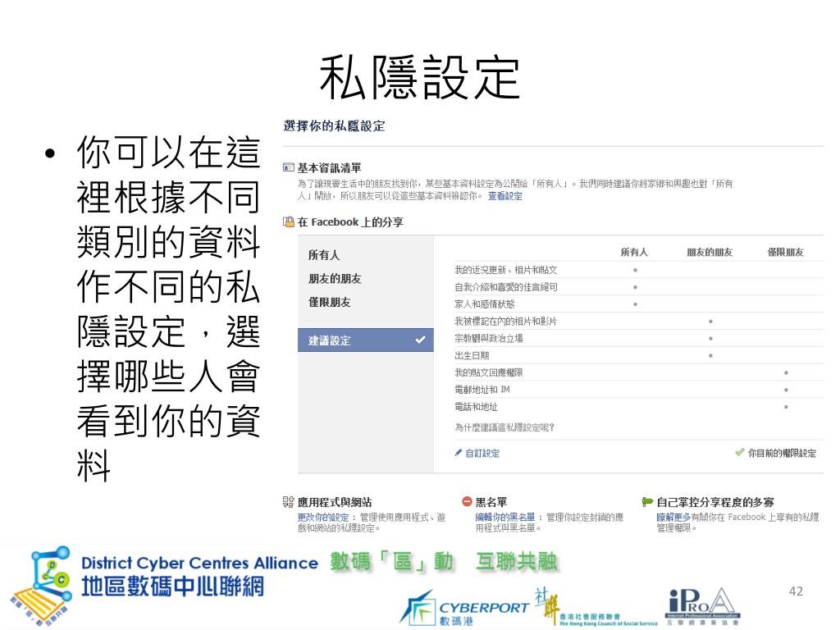The image size is (840, 630).
Task: Open the 查看設定 link
Action: 504,196
